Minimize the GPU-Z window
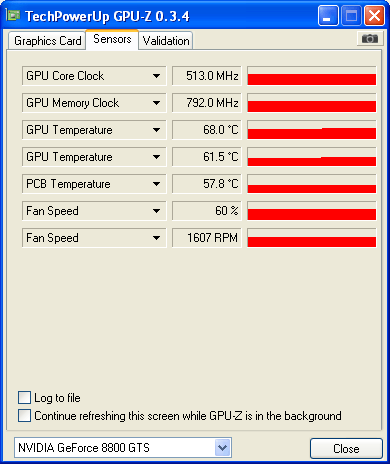The width and height of the screenshot is (390, 464). pos(328,16)
